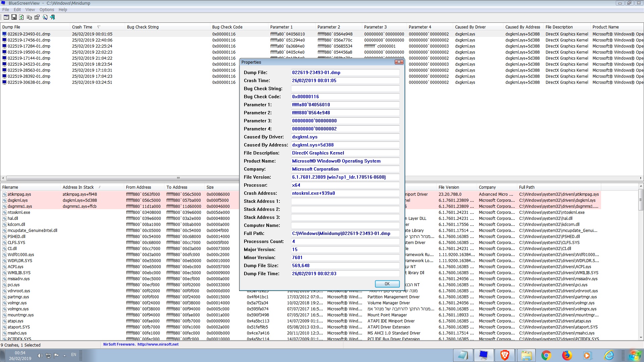Click the lower pane scroll-down arrow
The height and width of the screenshot is (362, 644).
(641, 338)
